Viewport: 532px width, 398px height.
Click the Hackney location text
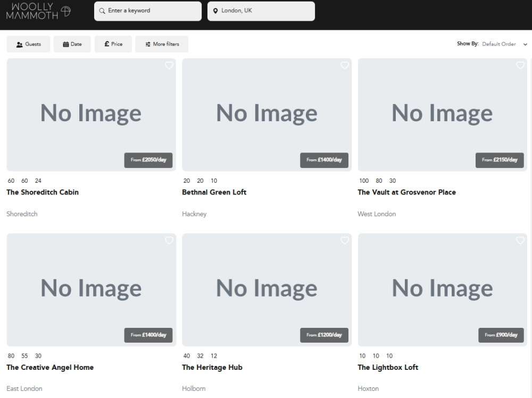tap(194, 214)
